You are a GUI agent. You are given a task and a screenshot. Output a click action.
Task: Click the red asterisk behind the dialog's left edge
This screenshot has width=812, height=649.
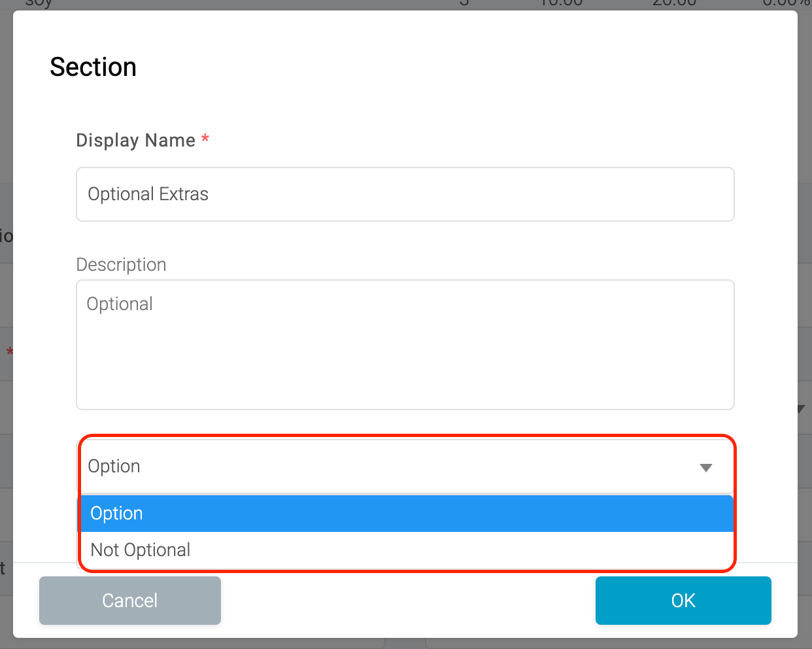coord(9,352)
